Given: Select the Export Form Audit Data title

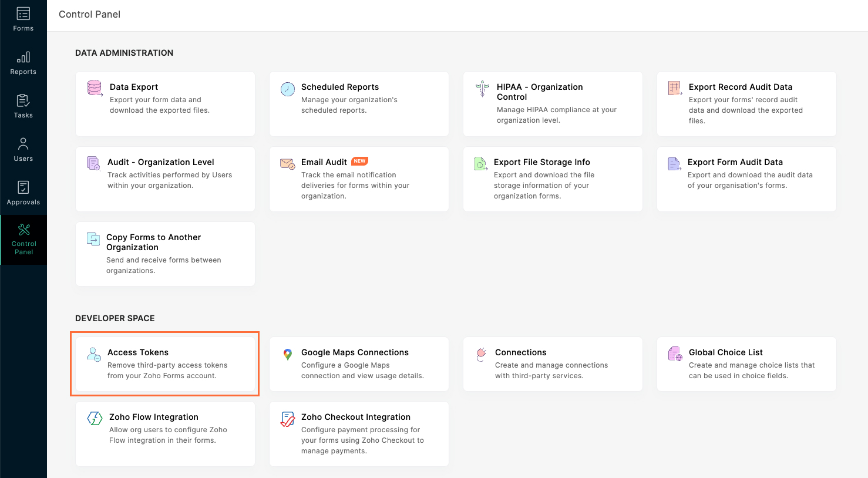Looking at the screenshot, I should coord(735,162).
